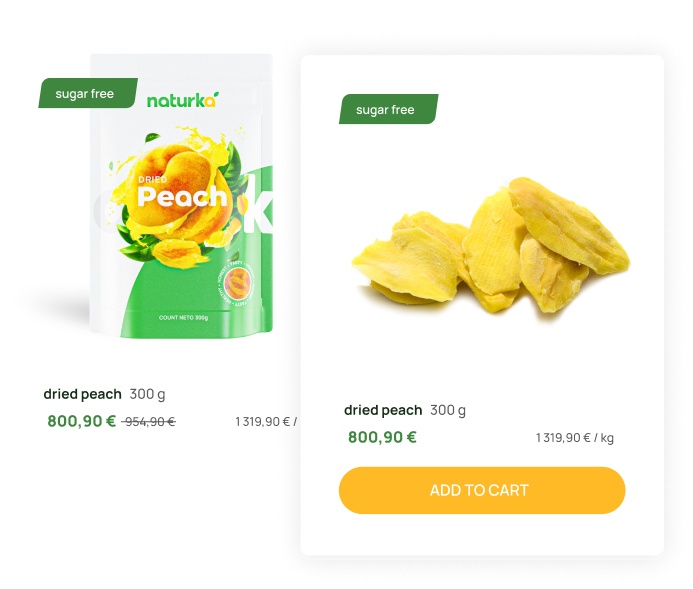The height and width of the screenshot is (589, 693).
Task: Click the naturka logo on package
Action: (183, 100)
